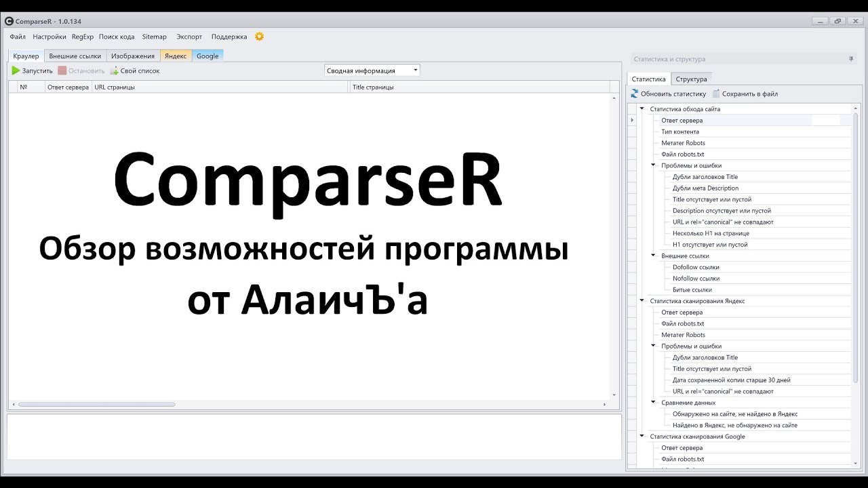Click the statistics panel vertical scrollbar

click(856, 247)
